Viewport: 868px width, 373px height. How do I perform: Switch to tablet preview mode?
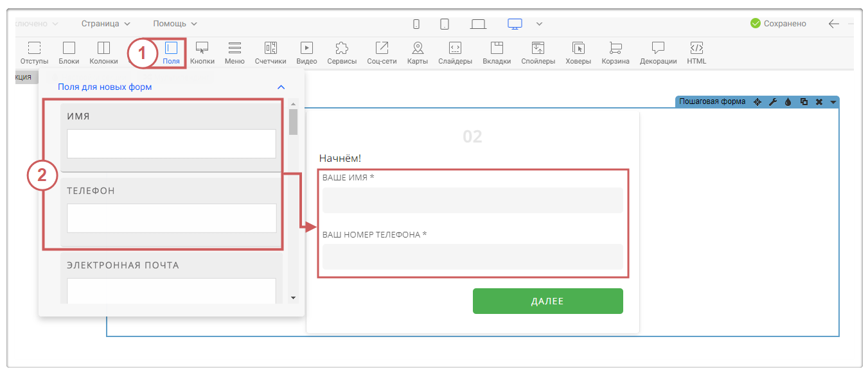click(445, 24)
